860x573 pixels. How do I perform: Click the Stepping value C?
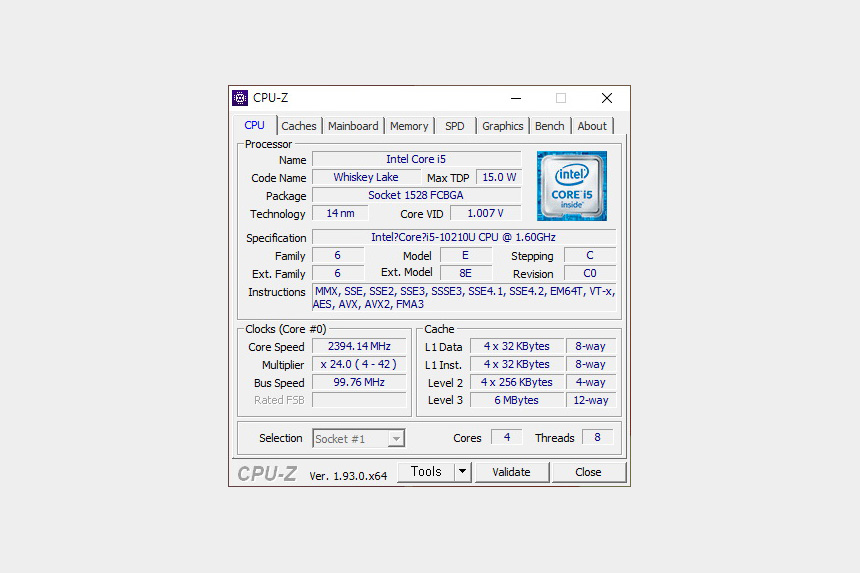click(x=590, y=255)
